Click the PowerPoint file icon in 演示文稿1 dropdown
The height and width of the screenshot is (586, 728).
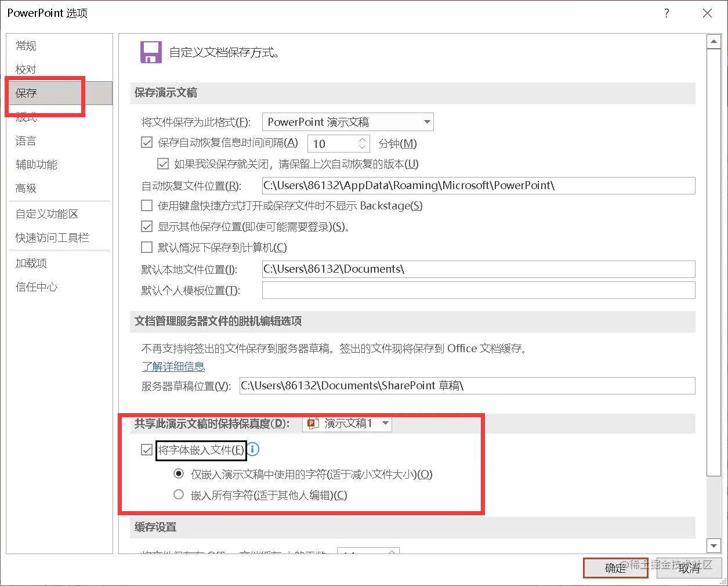pyautogui.click(x=313, y=424)
